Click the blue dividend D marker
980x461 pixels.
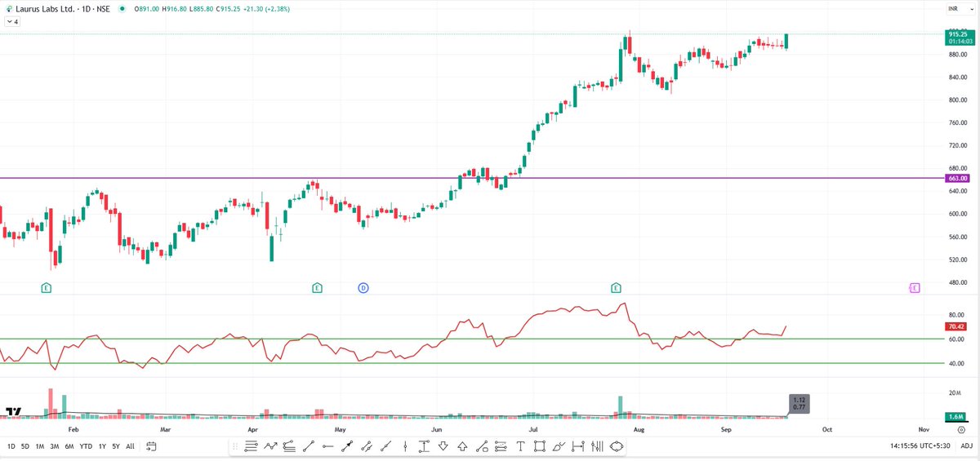[x=363, y=287]
